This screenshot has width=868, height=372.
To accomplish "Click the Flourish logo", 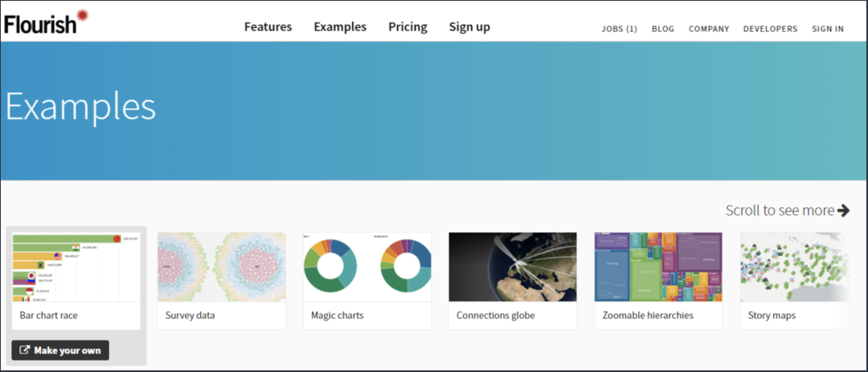I will point(47,22).
